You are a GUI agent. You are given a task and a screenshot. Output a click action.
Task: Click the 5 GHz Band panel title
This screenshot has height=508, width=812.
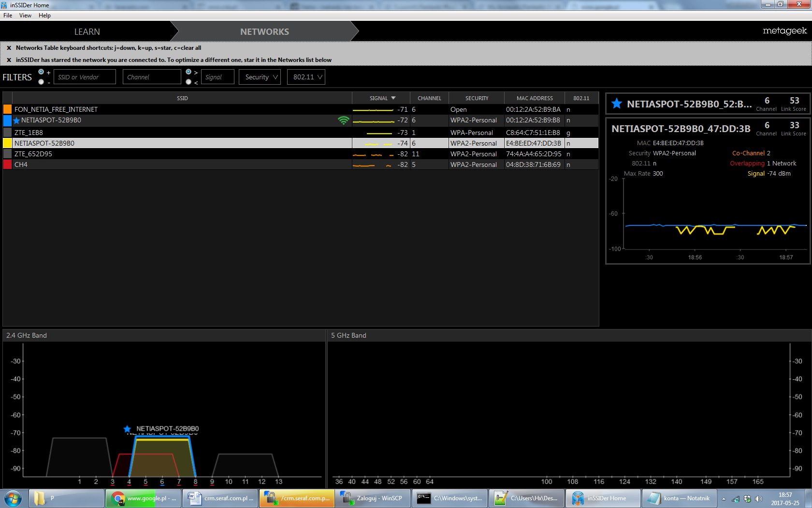tap(348, 335)
